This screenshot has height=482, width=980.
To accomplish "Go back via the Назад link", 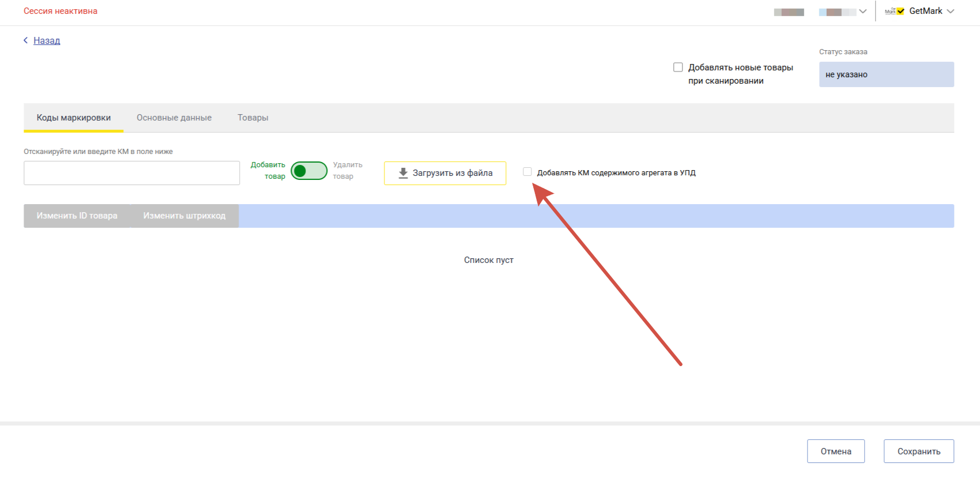I will [47, 40].
